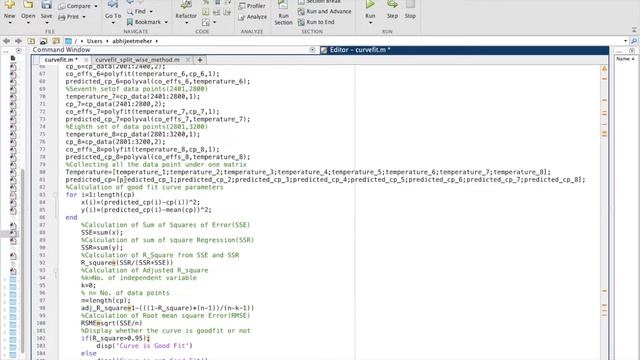Click the Up one folder icon
The image size is (640, 360).
31,41
